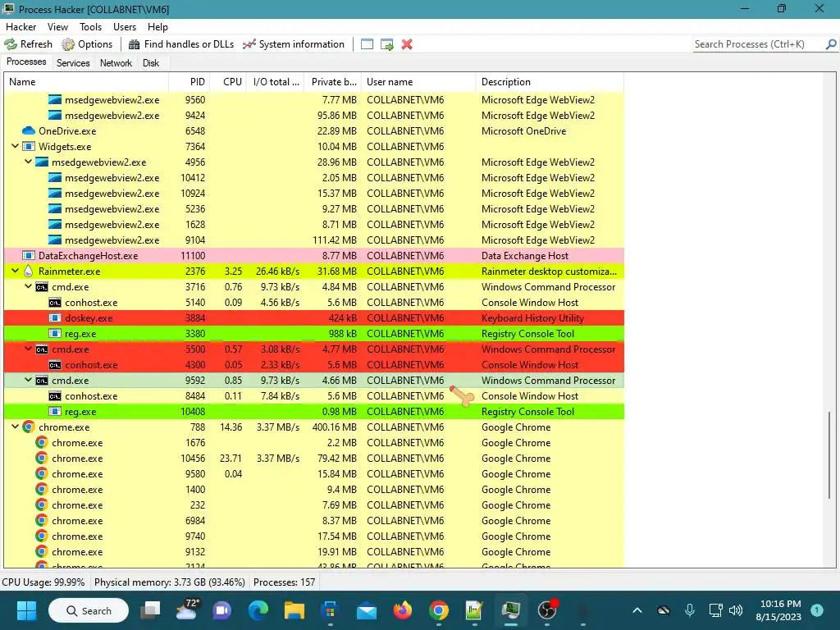Click the doskey.exe process icon
Viewport: 840px width, 630px height.
[x=55, y=318]
